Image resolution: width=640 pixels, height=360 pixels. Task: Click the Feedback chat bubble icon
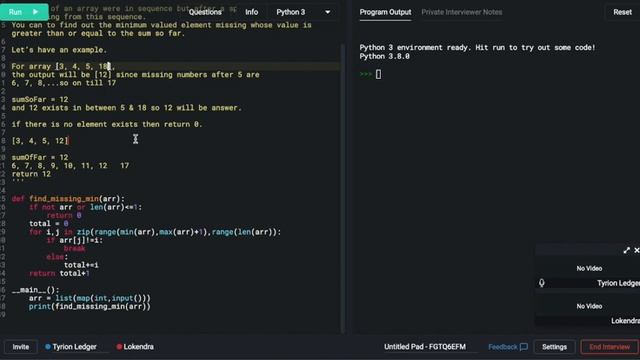[x=524, y=347]
